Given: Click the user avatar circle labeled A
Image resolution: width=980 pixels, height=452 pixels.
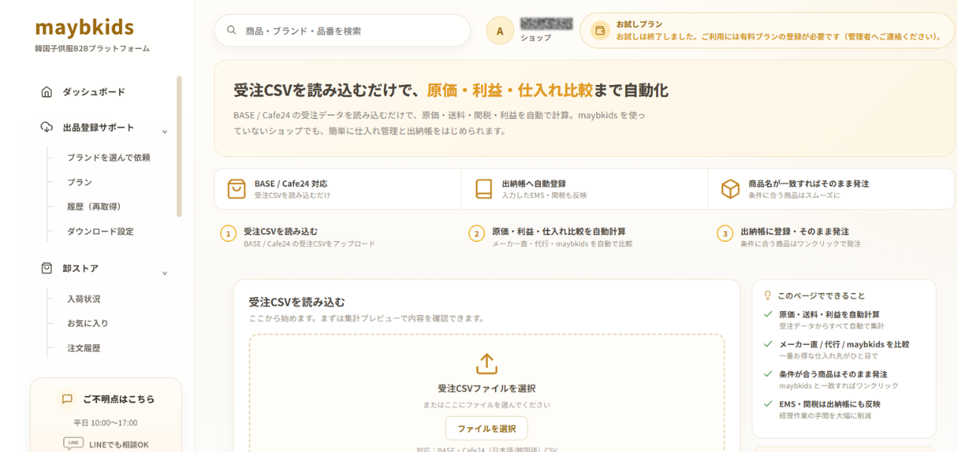Looking at the screenshot, I should click(x=500, y=31).
